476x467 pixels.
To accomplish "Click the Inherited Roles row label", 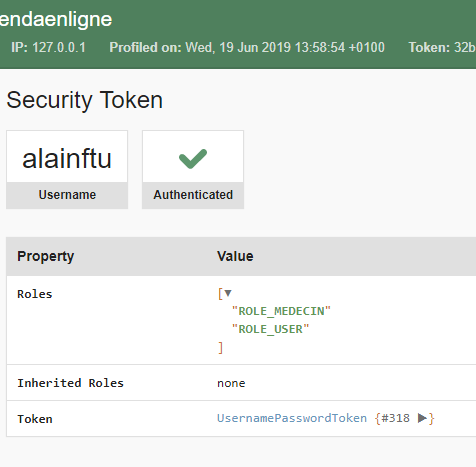I will [x=70, y=383].
